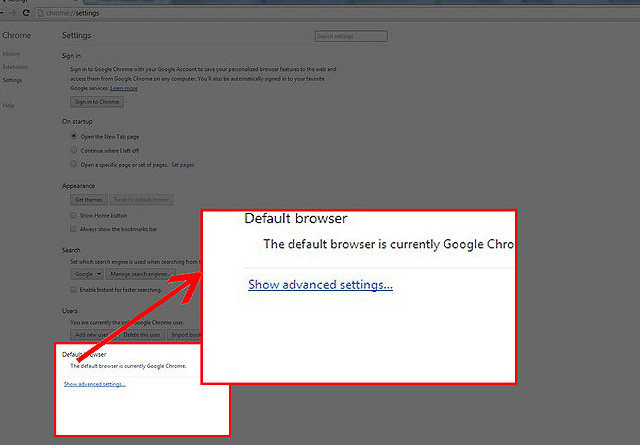Enable Always show the bookmarks bar

tap(73, 229)
